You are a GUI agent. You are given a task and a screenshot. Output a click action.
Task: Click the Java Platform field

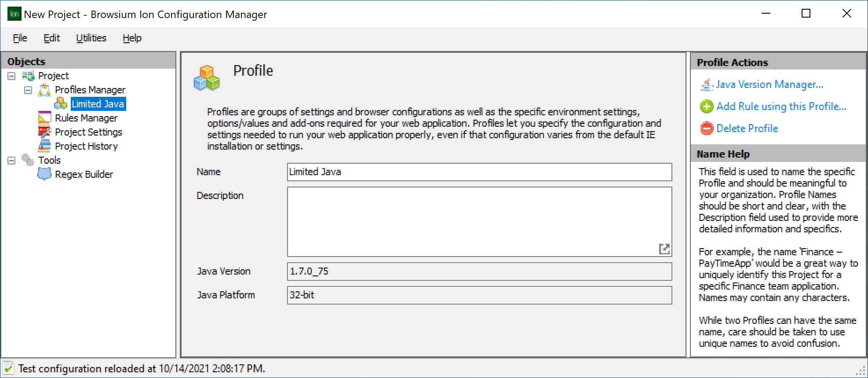tap(479, 295)
